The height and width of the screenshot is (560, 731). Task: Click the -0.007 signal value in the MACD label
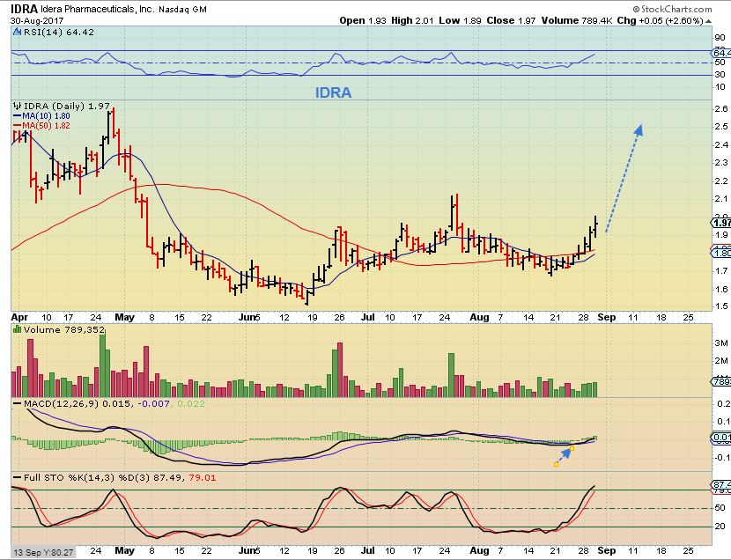tap(153, 403)
